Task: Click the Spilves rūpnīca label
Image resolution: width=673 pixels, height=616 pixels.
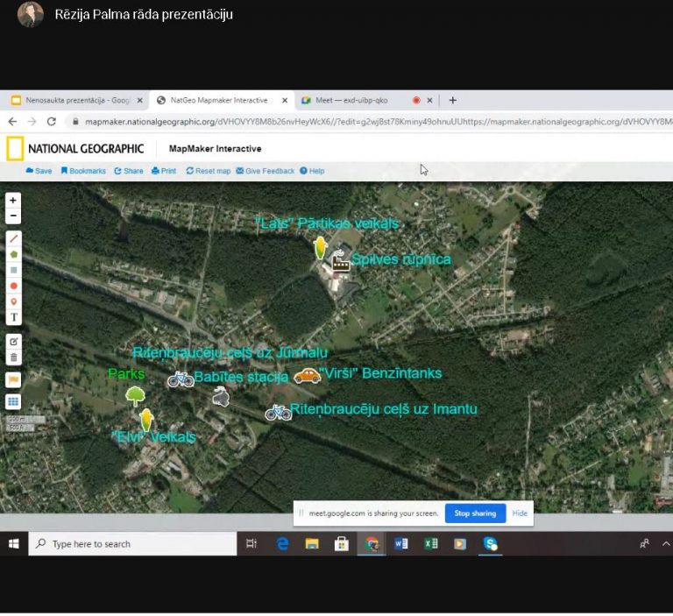Action: point(401,259)
